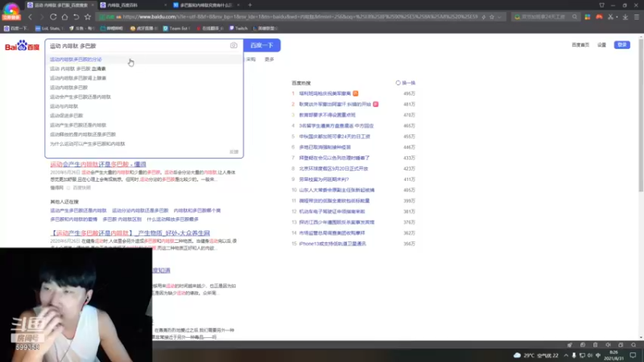Image resolution: width=644 pixels, height=362 pixels.
Task: Select suggestion 运动 内啡肽 多巴胺 血清素
Action: pyautogui.click(x=144, y=69)
